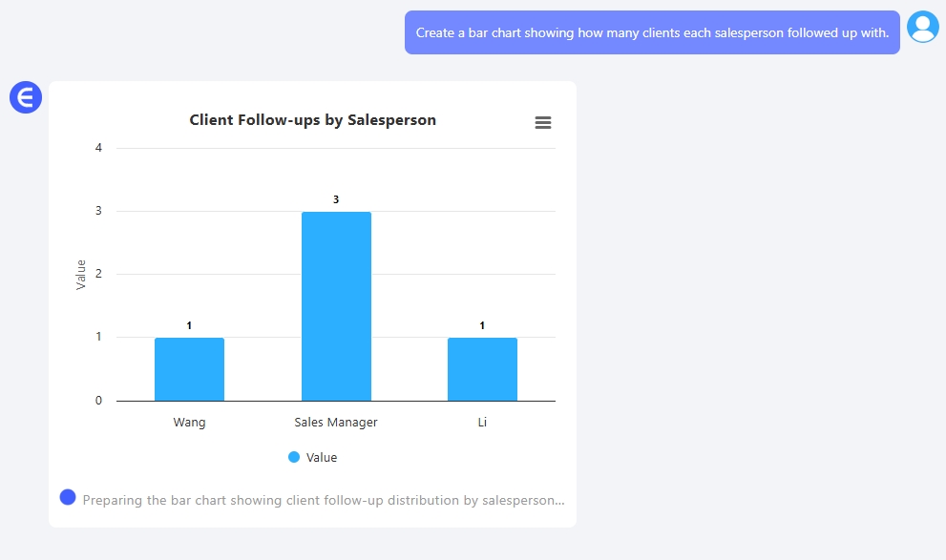
Task: Select the Wang bar in chart
Action: [189, 369]
